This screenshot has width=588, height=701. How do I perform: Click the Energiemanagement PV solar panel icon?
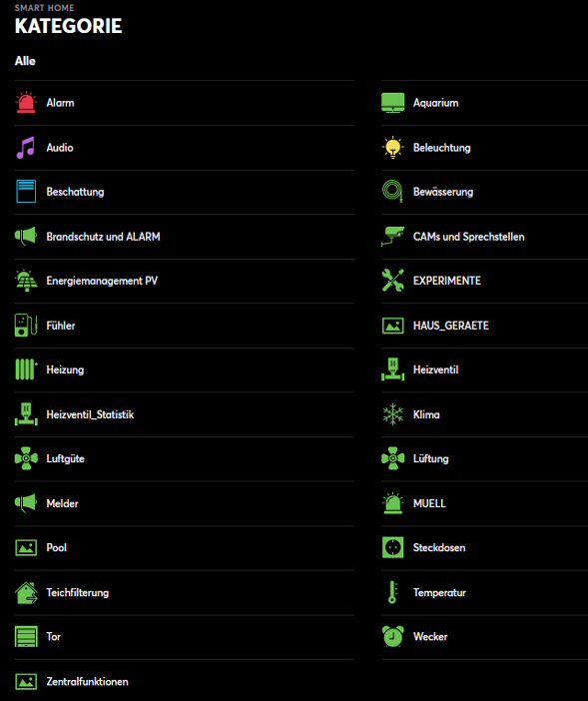[x=26, y=281]
